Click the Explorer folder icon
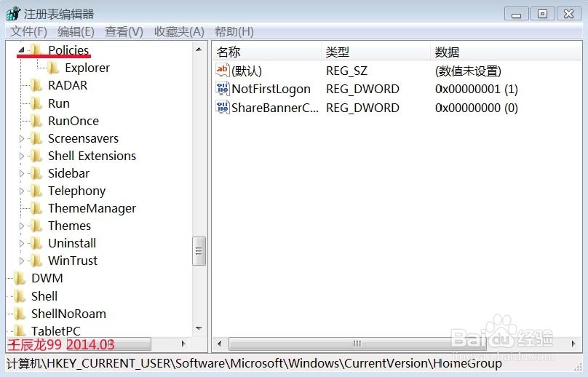The height and width of the screenshot is (377, 588). click(53, 68)
